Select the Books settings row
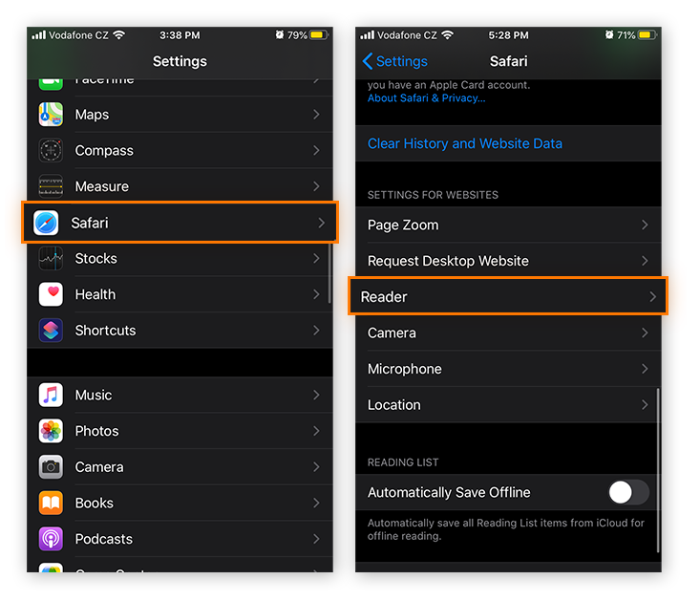Screen dimensions: 700x601 [x=180, y=503]
